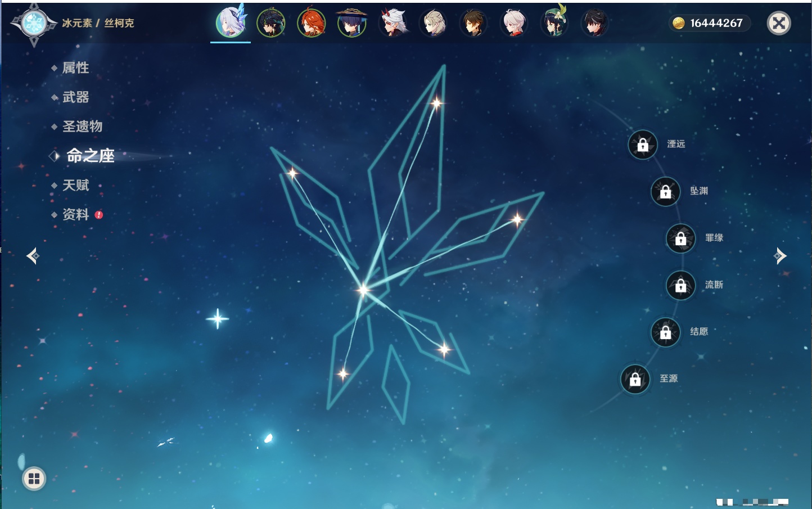This screenshot has width=812, height=509.
Task: Open the locked 至源 constellation node
Action: [x=635, y=380]
